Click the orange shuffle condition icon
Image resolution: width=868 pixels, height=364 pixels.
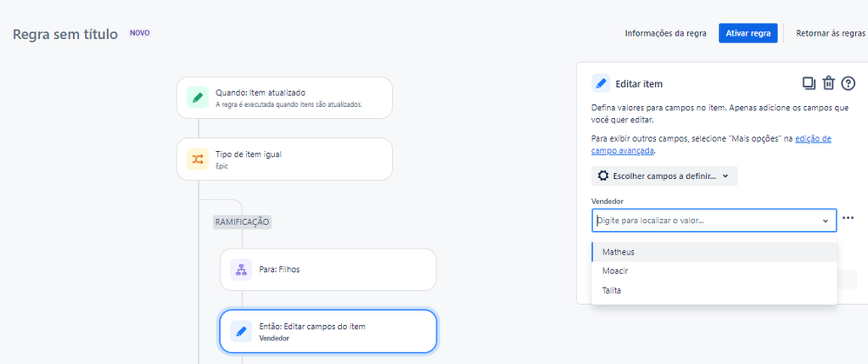point(197,159)
